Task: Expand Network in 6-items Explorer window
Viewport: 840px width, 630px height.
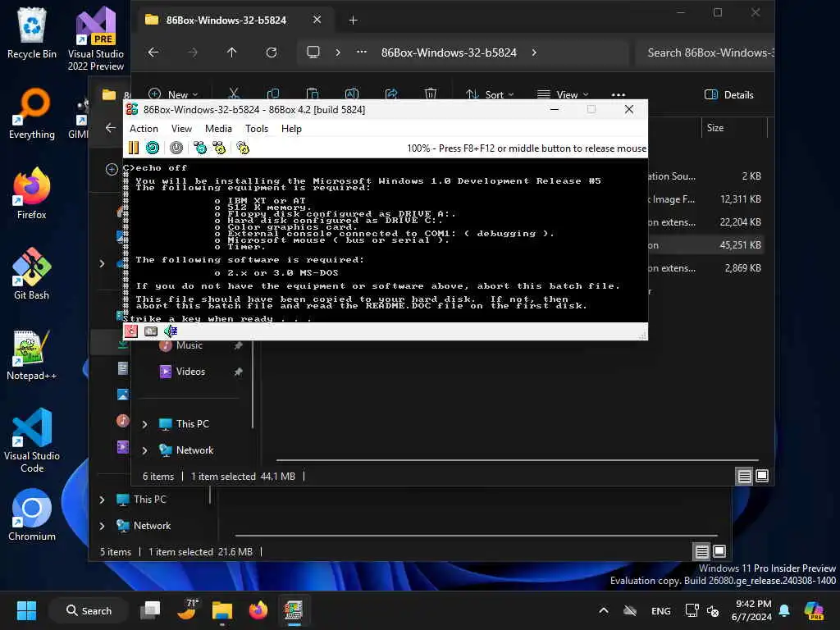Action: [x=144, y=450]
